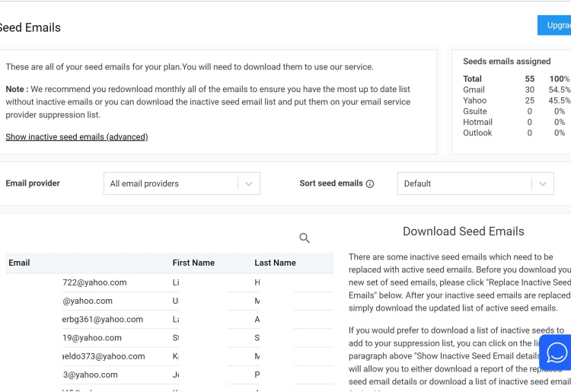571x392 pixels.
Task: Select the row ending in 722@yahoo.com
Action: click(x=94, y=282)
